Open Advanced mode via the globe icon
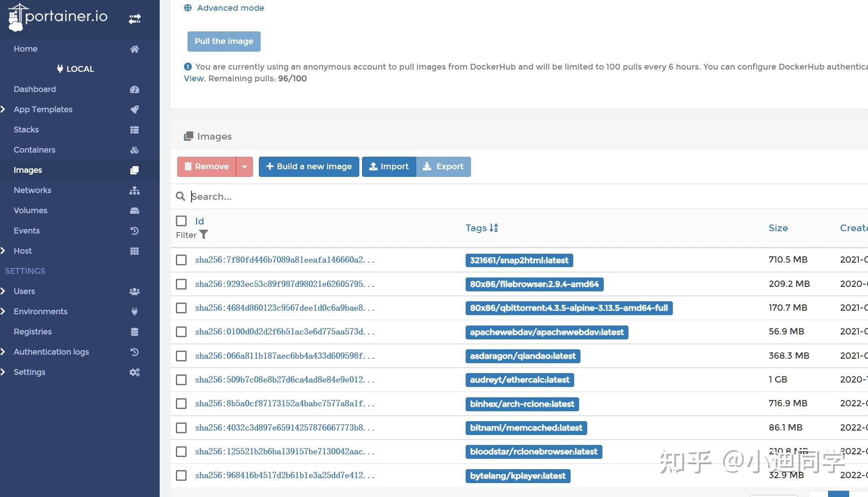The width and height of the screenshot is (868, 497). click(x=188, y=7)
